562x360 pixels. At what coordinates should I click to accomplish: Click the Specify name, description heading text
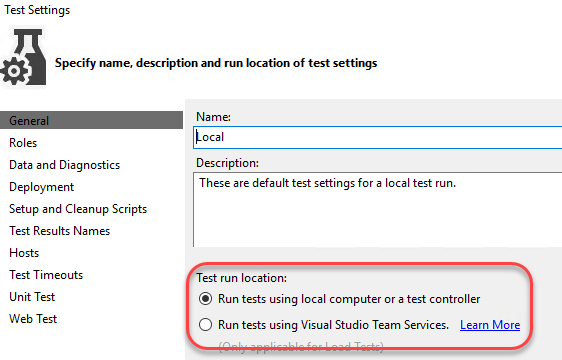(216, 63)
